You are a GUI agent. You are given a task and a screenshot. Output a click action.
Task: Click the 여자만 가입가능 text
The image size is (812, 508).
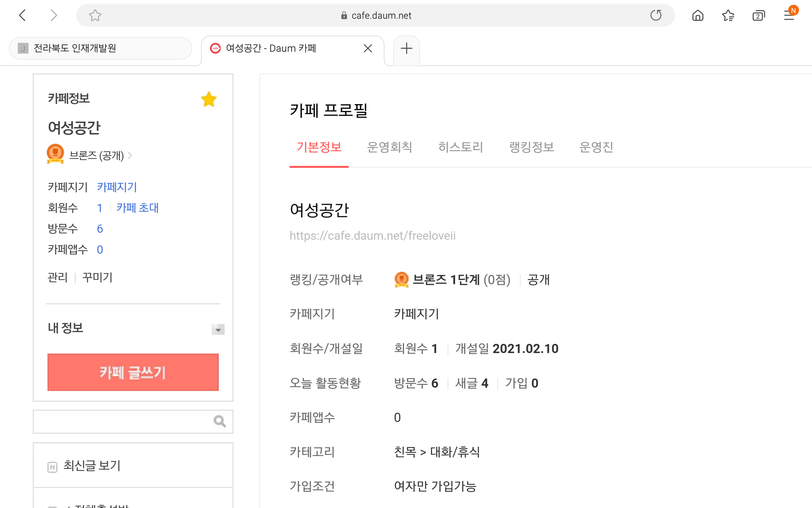[435, 486]
